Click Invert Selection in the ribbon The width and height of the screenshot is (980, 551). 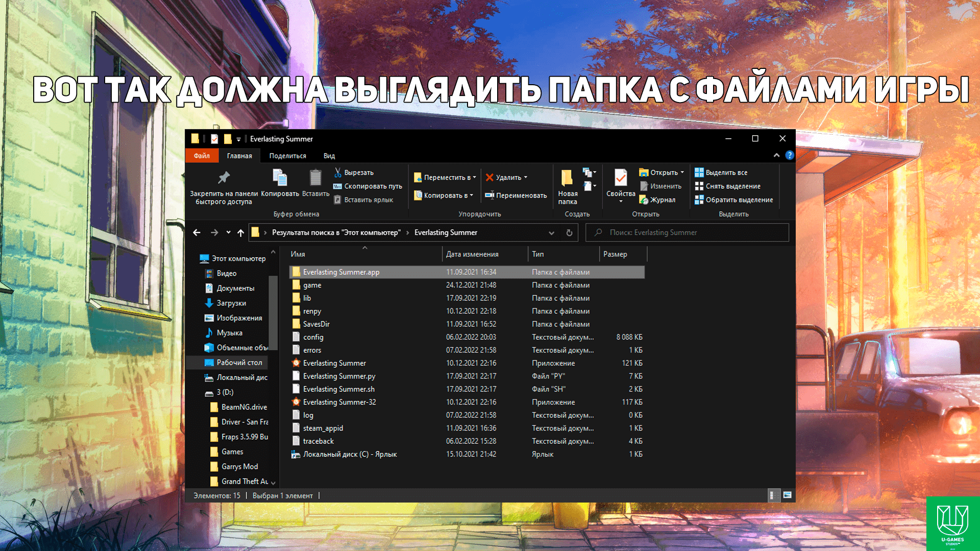tap(734, 200)
